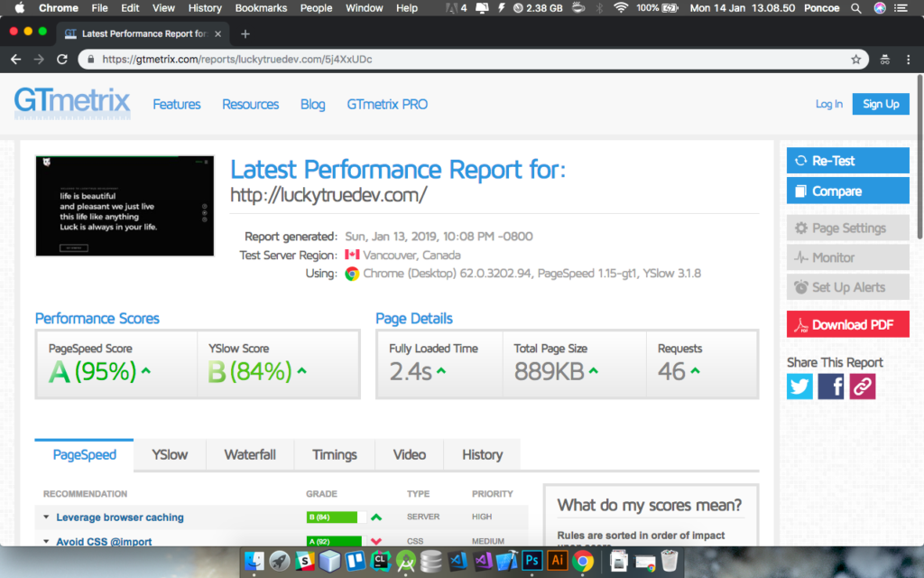Open the Features navigation link
This screenshot has height=578, width=924.
(x=177, y=105)
